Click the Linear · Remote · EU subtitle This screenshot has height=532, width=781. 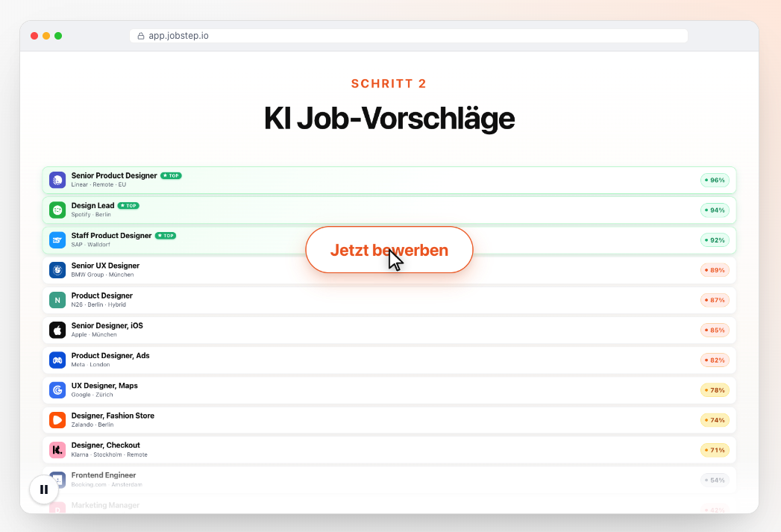point(98,184)
